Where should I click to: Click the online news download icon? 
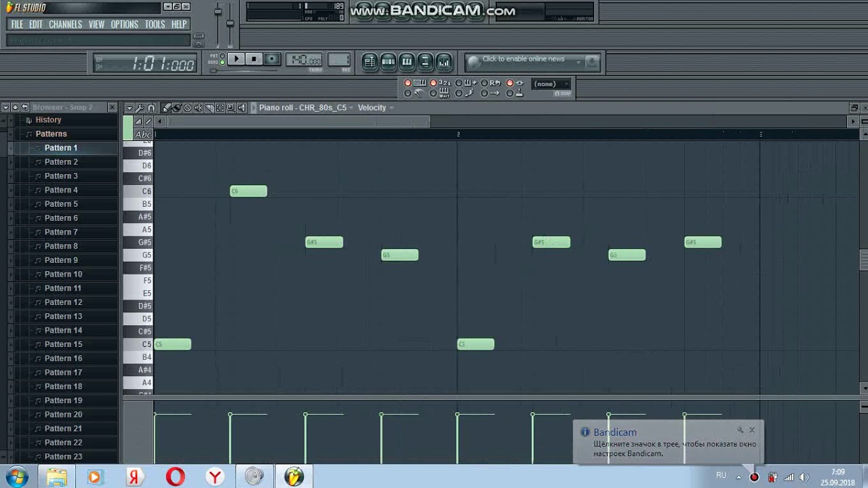(591, 62)
